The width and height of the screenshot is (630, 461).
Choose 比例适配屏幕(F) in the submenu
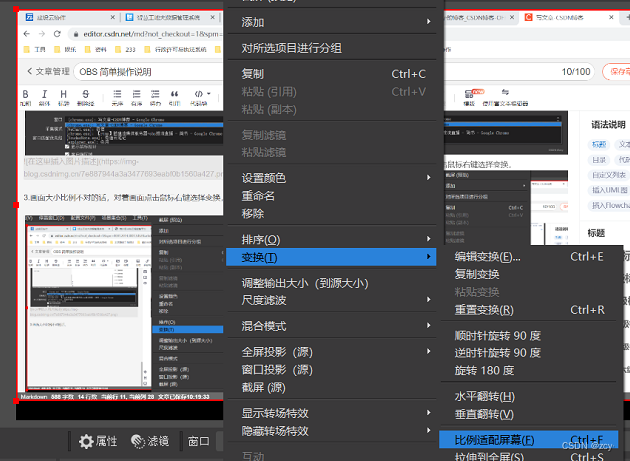528,440
